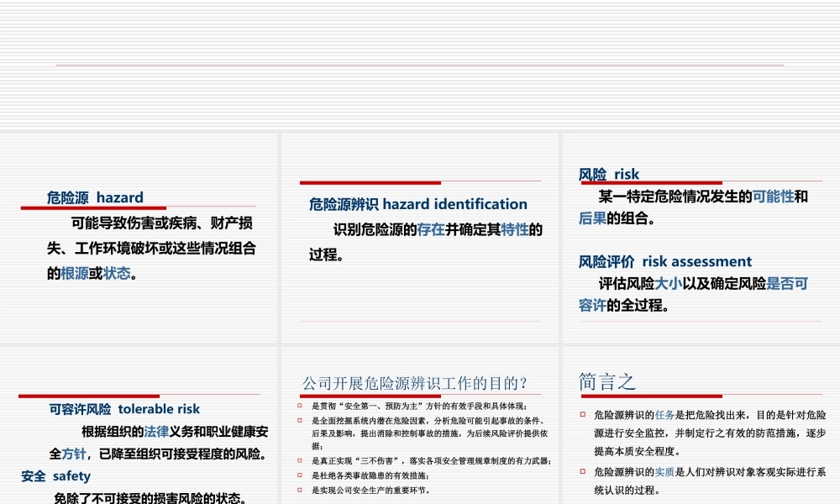840x504 pixels.
Task: Click the blue word "后果"
Action: click(592, 218)
